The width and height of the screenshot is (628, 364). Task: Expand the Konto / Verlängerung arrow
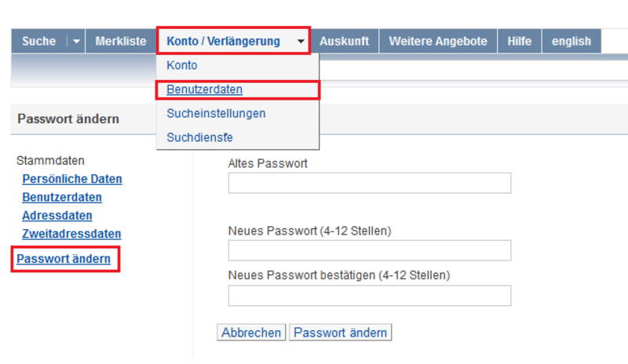[x=301, y=42]
